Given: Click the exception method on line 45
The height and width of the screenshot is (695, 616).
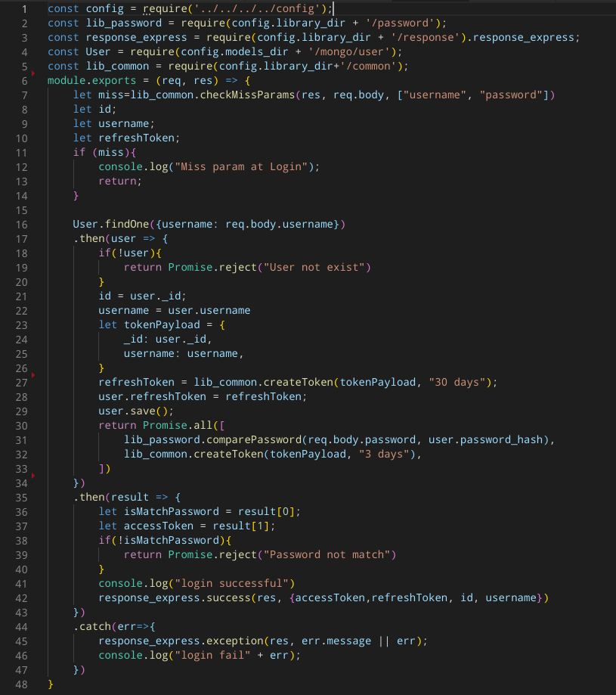Looking at the screenshot, I should pos(235,641).
